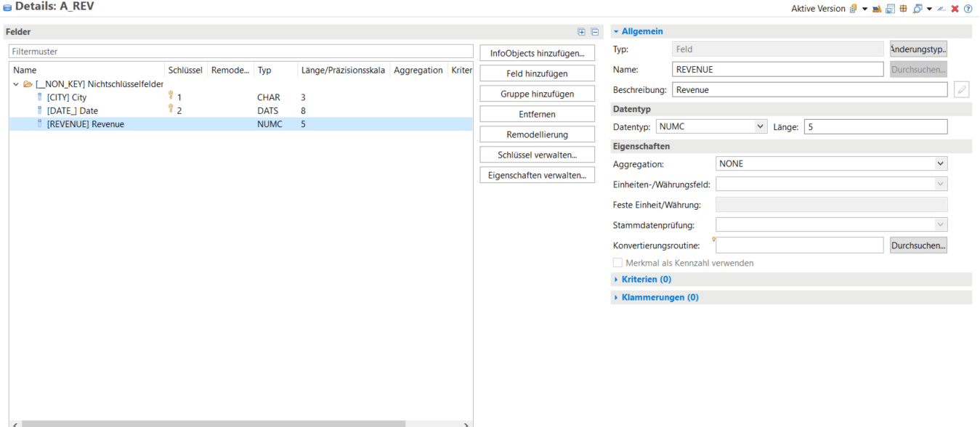Image resolution: width=980 pixels, height=427 pixels.
Task: Click the data preview icon next to Aktive Version
Action: [x=877, y=9]
